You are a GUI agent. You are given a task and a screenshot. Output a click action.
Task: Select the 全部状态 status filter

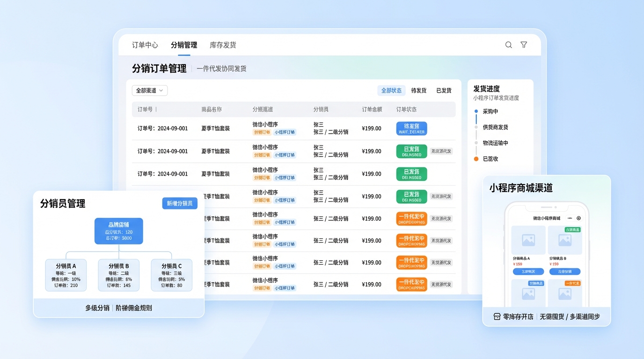click(x=391, y=90)
